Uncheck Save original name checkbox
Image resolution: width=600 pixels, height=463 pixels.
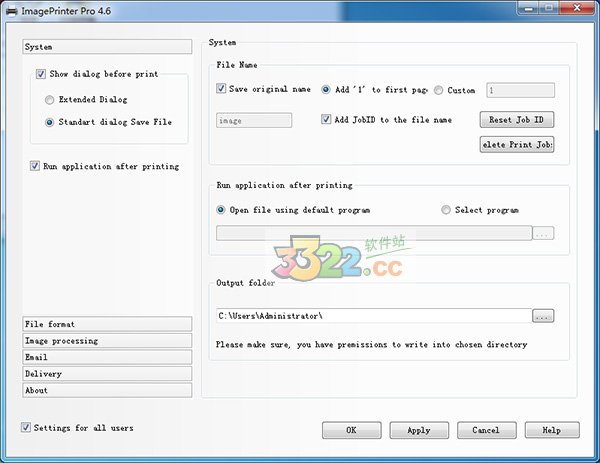pyautogui.click(x=221, y=89)
